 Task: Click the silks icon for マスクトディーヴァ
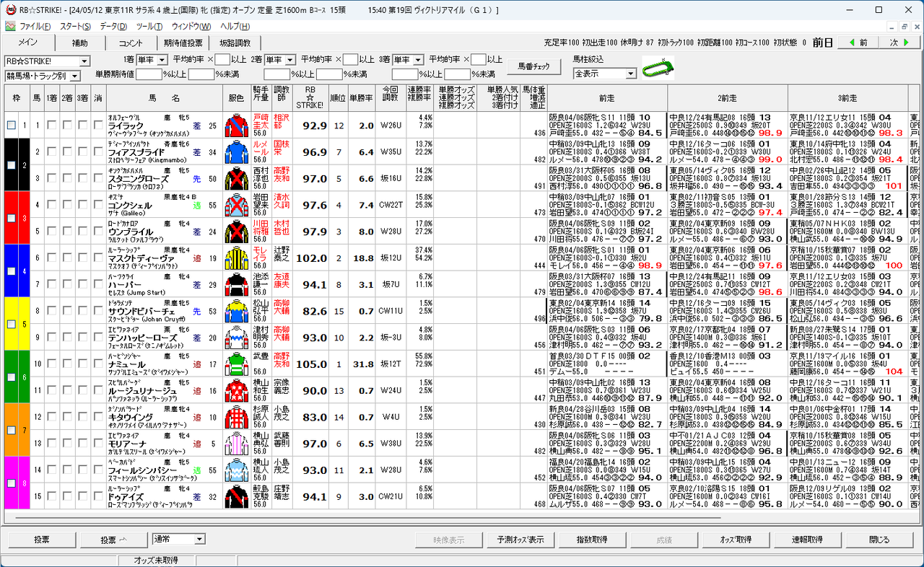[236, 258]
